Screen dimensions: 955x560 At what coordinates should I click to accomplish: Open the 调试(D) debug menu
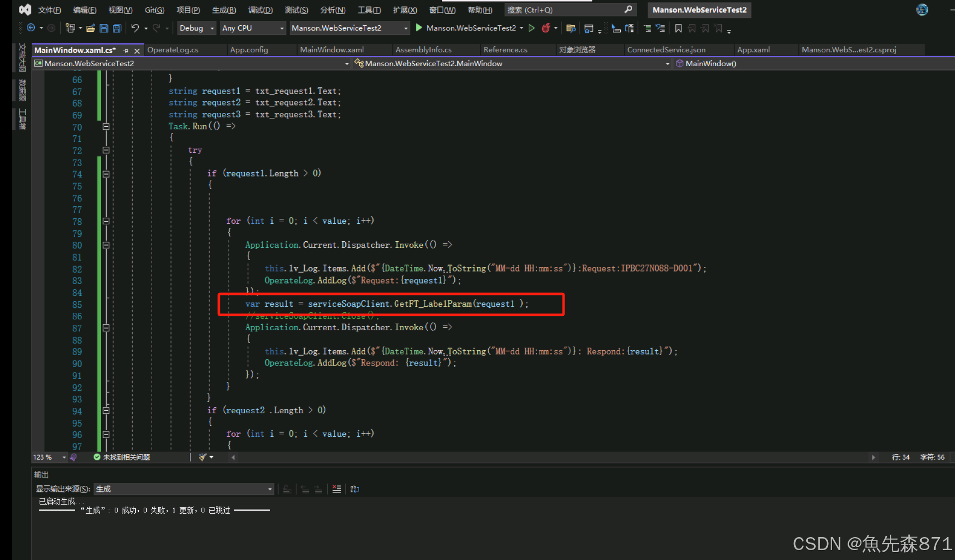(x=261, y=10)
